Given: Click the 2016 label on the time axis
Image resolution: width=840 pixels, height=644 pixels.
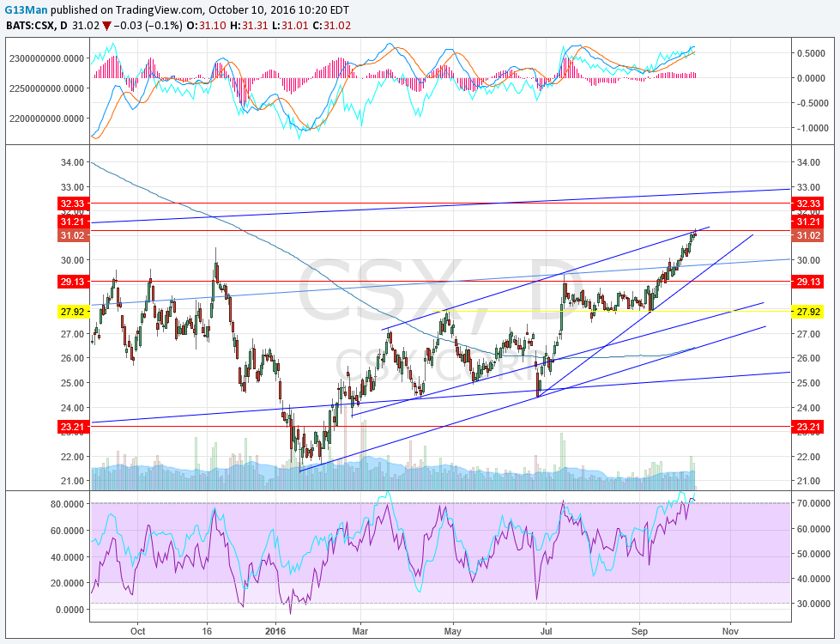Looking at the screenshot, I should pos(275,631).
